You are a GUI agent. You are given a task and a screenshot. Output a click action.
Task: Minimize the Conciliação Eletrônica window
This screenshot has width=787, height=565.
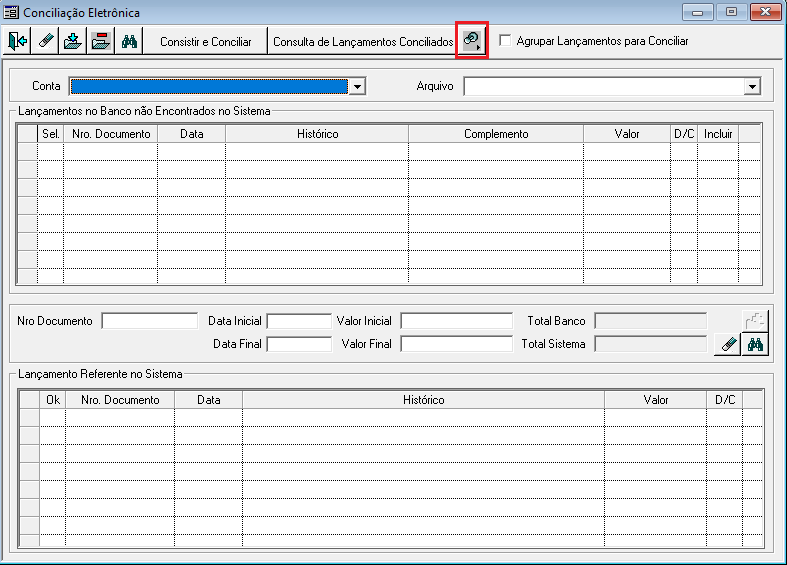click(x=698, y=12)
